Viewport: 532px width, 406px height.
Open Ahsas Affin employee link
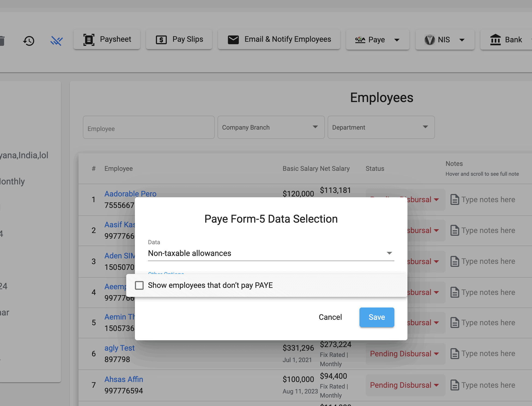pos(124,379)
